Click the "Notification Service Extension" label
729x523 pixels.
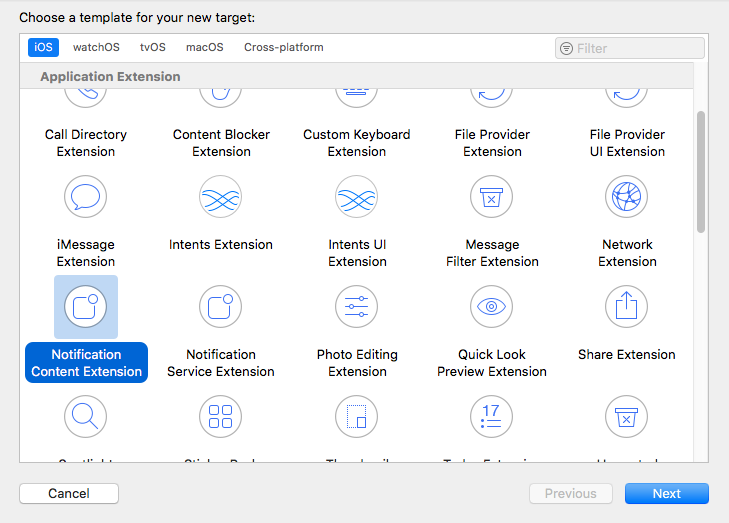point(221,363)
